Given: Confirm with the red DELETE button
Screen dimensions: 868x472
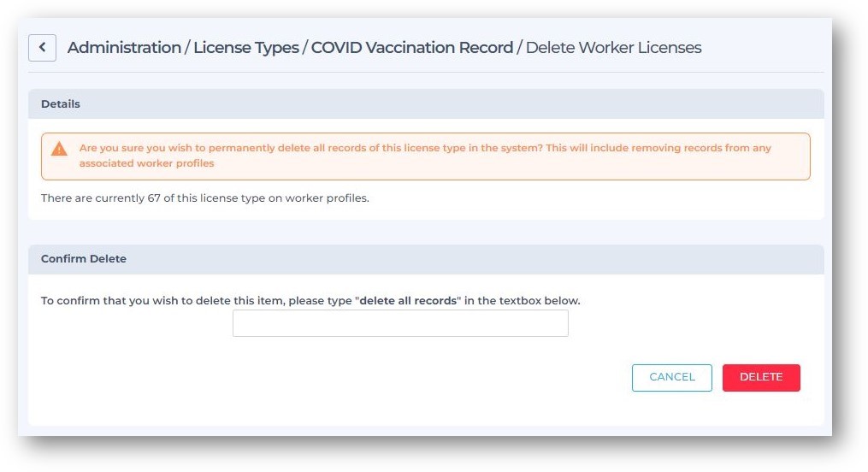Looking at the screenshot, I should pos(760,377).
